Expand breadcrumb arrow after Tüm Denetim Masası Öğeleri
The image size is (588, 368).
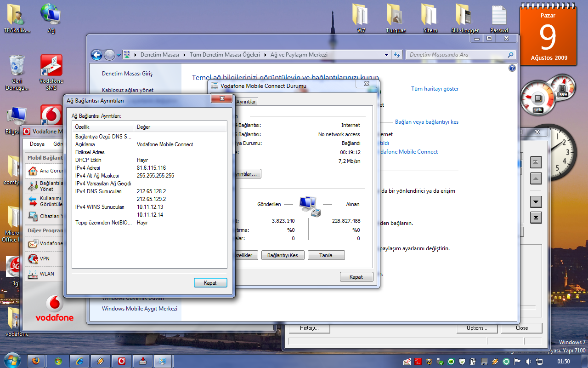(x=265, y=55)
